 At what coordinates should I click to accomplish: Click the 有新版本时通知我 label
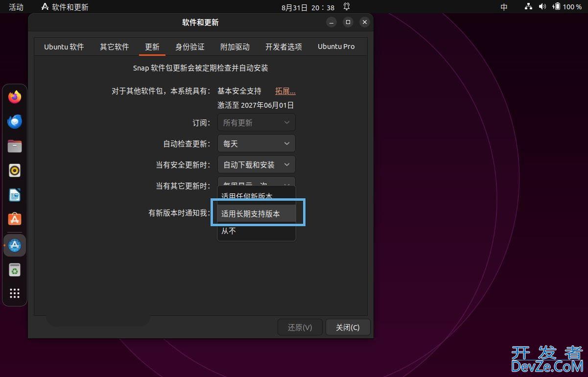click(179, 213)
